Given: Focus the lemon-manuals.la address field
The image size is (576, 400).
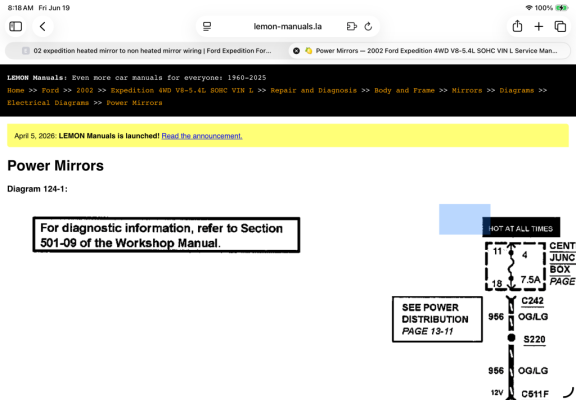Looking at the screenshot, I should pos(288,26).
